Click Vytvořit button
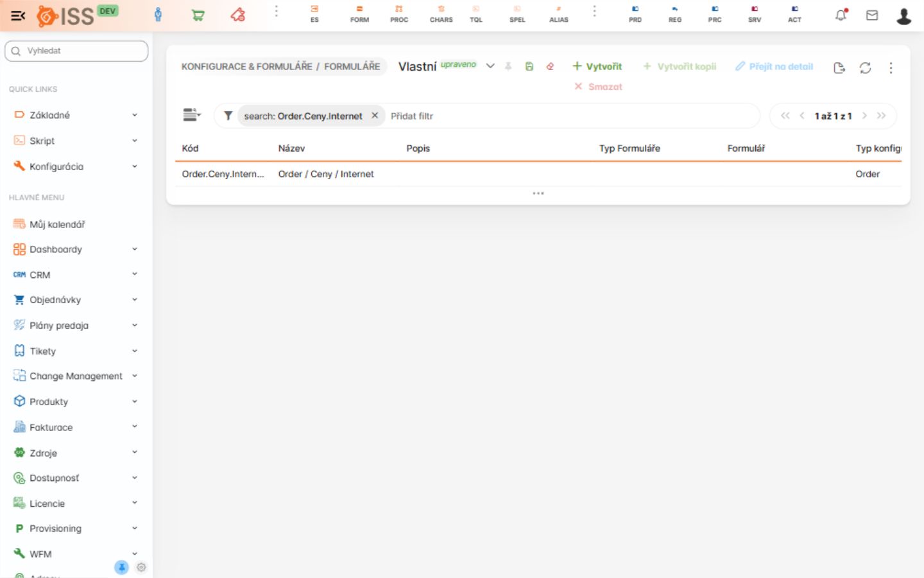 pyautogui.click(x=597, y=66)
